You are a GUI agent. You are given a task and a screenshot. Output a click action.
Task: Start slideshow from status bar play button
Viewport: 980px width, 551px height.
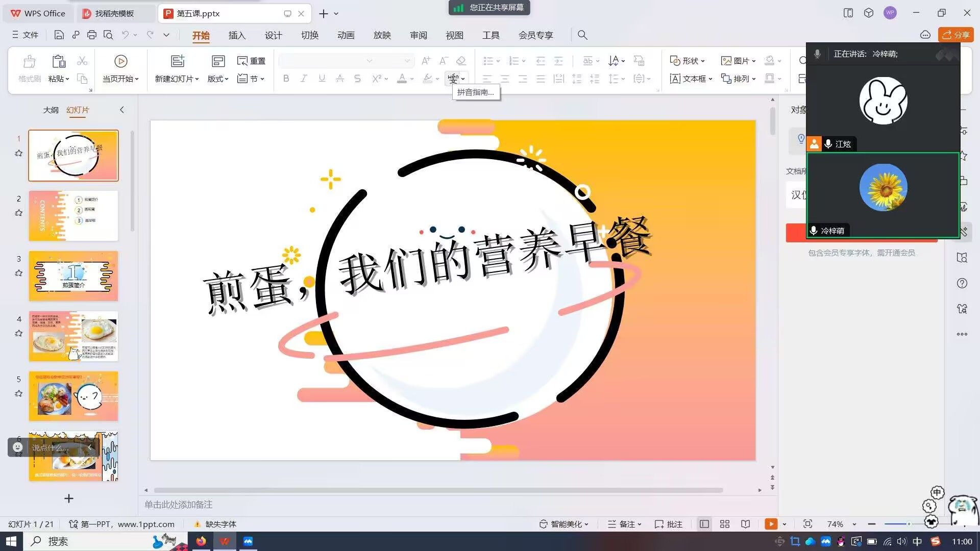[771, 524]
